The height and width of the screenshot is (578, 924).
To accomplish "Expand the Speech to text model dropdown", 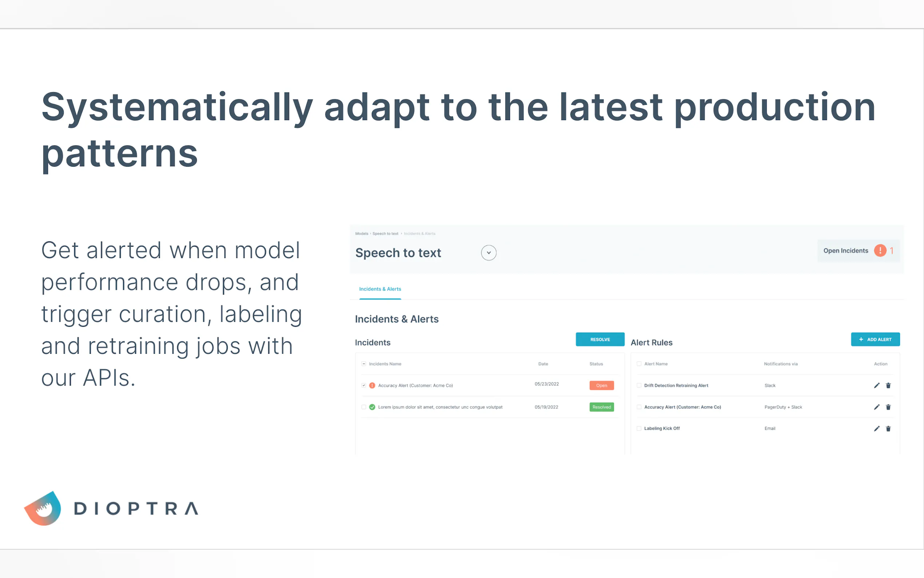I will 489,253.
